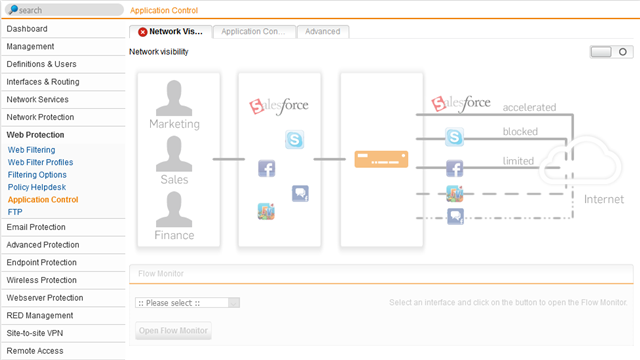Click the Flow Monitor section header

(381, 273)
